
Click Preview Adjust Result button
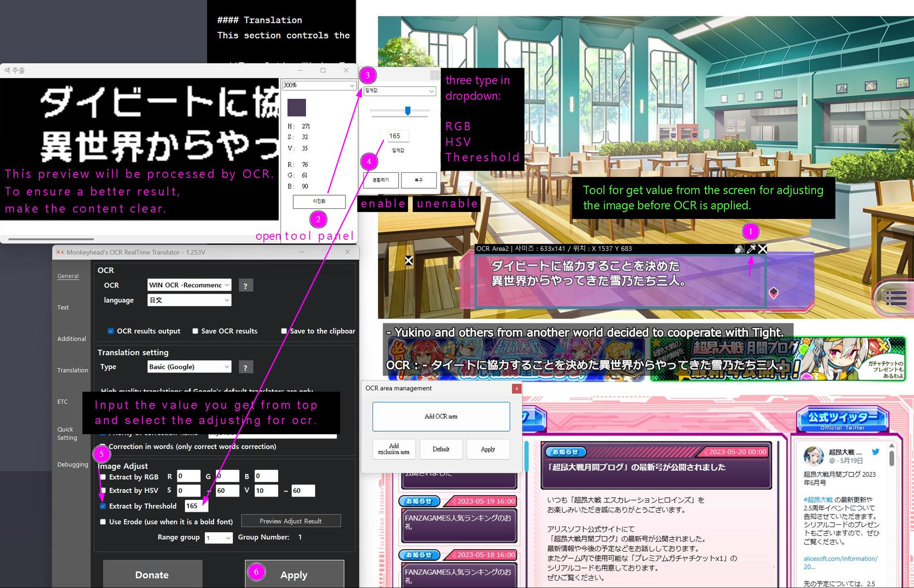290,521
